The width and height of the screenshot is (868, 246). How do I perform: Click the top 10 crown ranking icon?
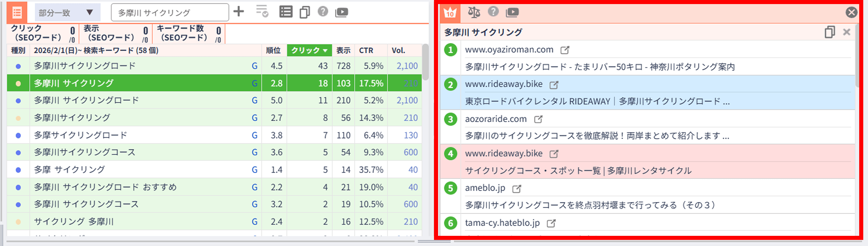(x=450, y=13)
